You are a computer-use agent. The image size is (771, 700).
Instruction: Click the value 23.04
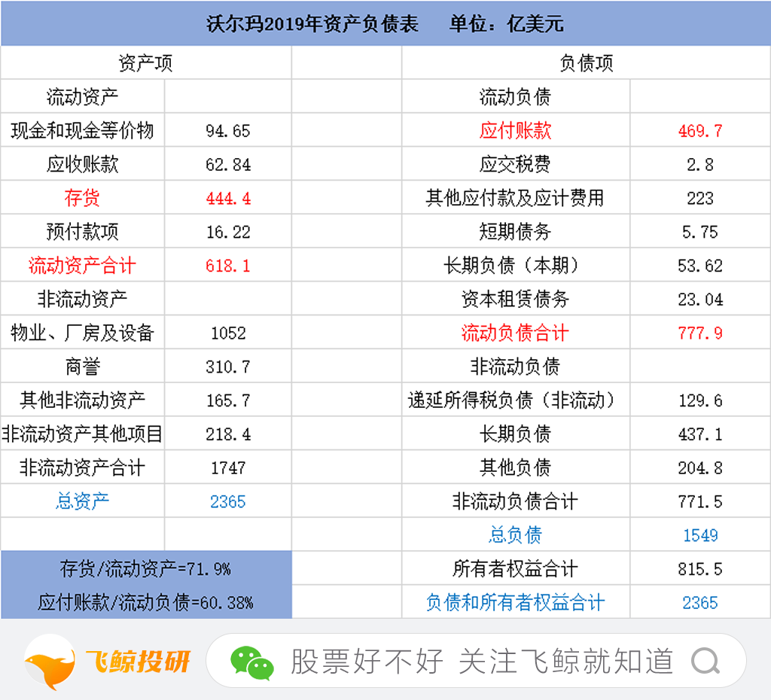click(x=700, y=300)
